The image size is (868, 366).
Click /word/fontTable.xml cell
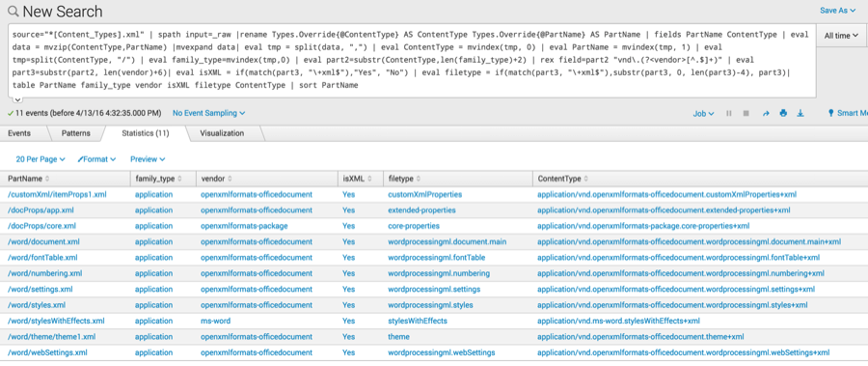tap(42, 257)
